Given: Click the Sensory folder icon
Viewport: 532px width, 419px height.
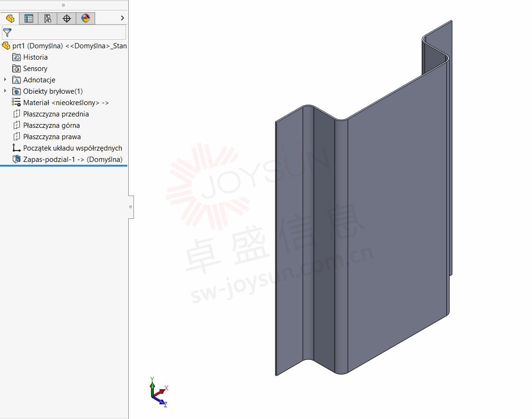Looking at the screenshot, I should click(x=16, y=69).
